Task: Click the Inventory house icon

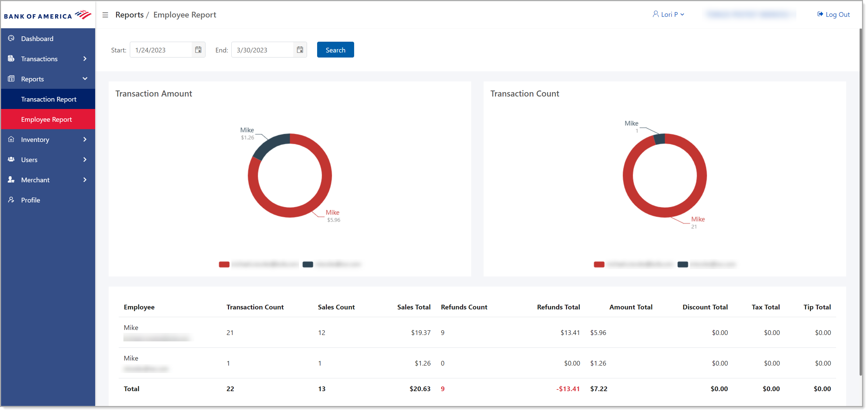Action: click(11, 140)
